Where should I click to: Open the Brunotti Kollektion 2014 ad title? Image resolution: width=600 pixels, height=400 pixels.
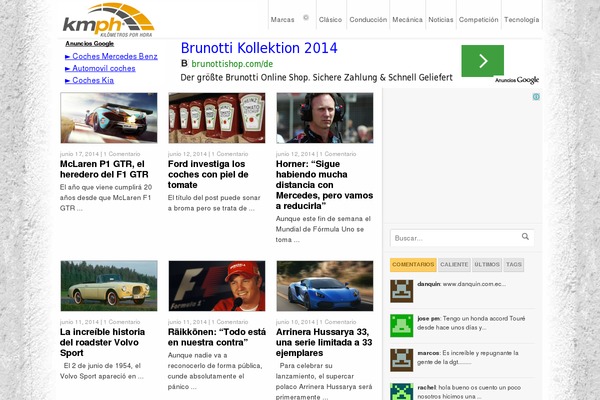[259, 48]
